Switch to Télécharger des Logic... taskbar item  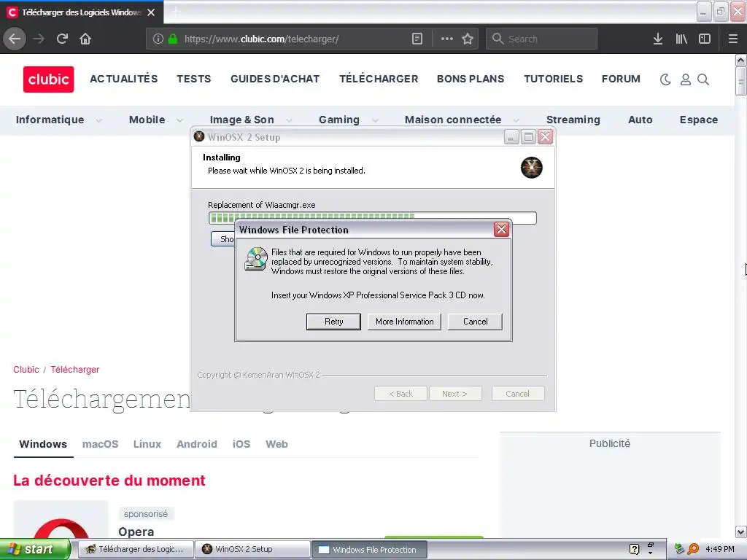(136, 549)
